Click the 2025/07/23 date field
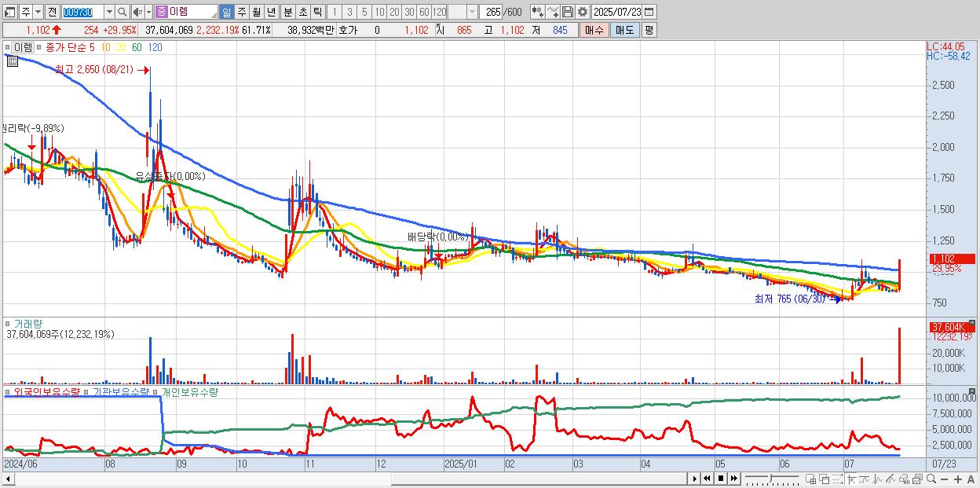980x488 pixels. [x=617, y=12]
